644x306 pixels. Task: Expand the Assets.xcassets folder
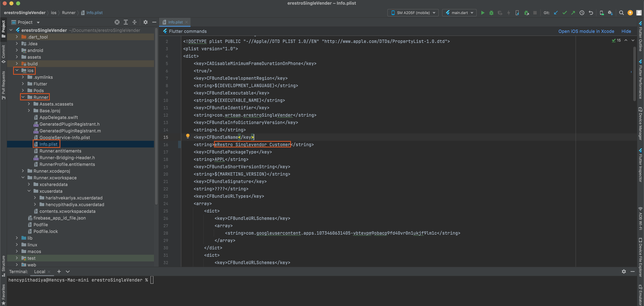coord(29,104)
